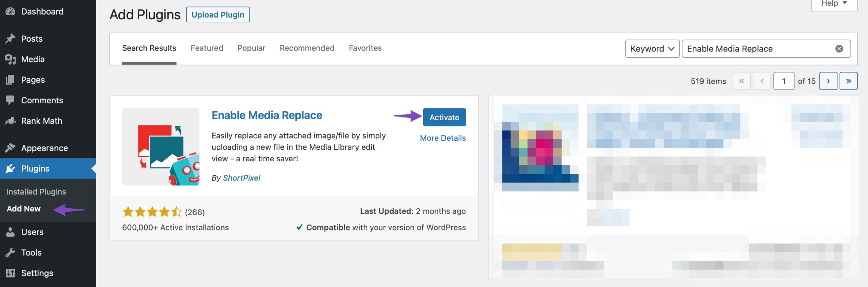Jump to last results page
The width and height of the screenshot is (868, 287).
[848, 81]
